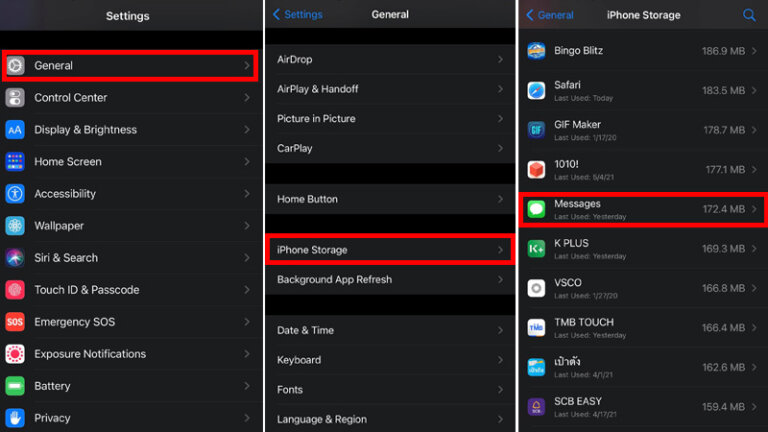Image resolution: width=768 pixels, height=432 pixels.
Task: Open Home Button settings
Action: [390, 199]
